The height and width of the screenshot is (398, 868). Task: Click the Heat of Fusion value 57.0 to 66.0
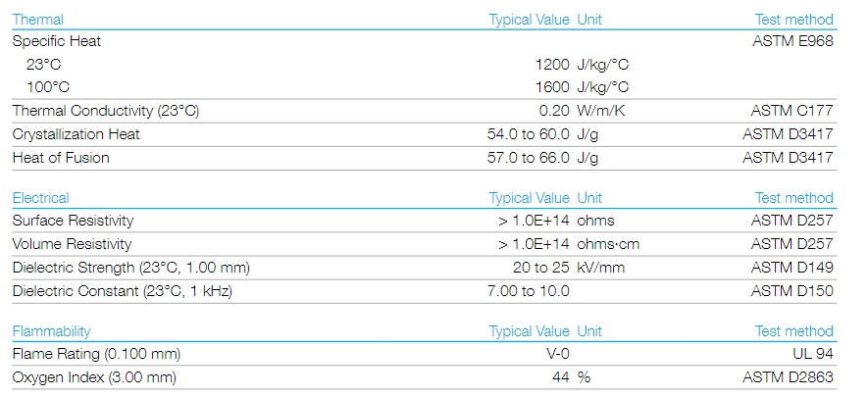(528, 158)
